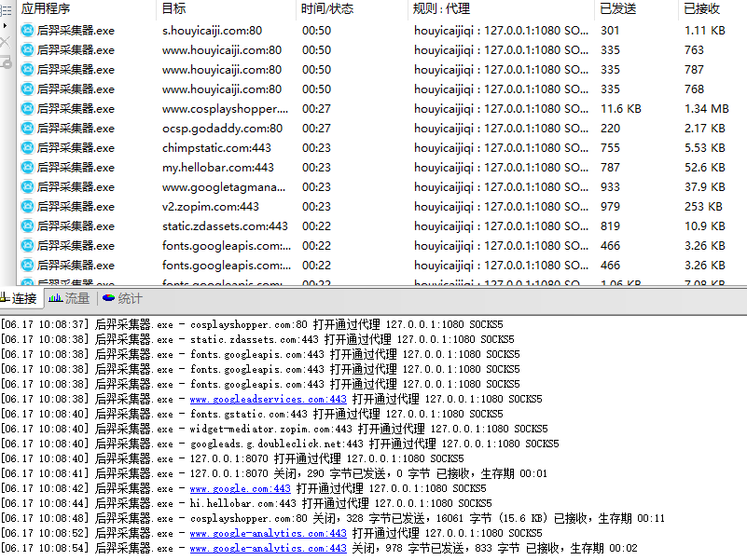Open the www.google-analytics.com:443 link at 10:08:52
Screen dimensions: 747x560
point(269,533)
